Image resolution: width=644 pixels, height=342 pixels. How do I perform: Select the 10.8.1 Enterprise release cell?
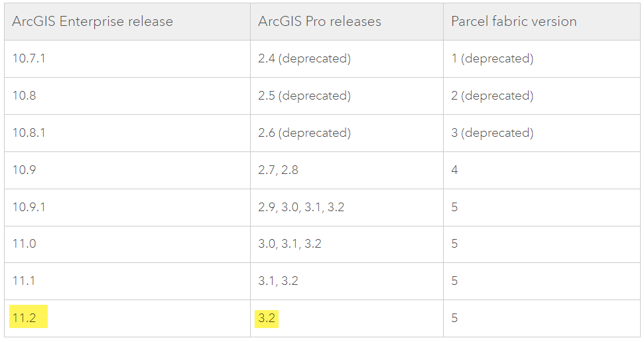tap(29, 133)
